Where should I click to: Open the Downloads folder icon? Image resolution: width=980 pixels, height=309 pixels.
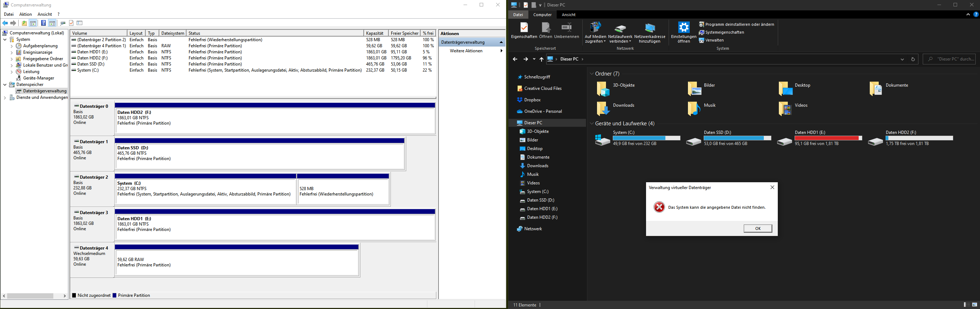click(x=603, y=109)
